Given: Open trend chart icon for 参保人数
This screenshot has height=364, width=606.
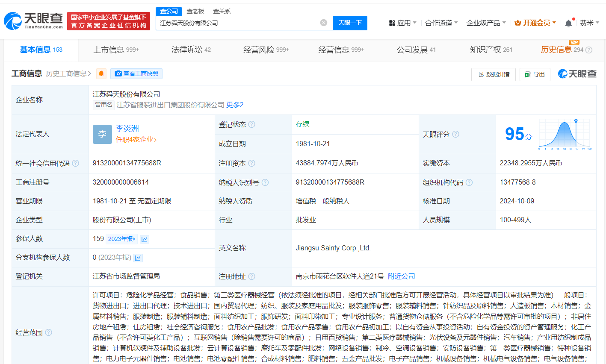Looking at the screenshot, I should pos(145,239).
